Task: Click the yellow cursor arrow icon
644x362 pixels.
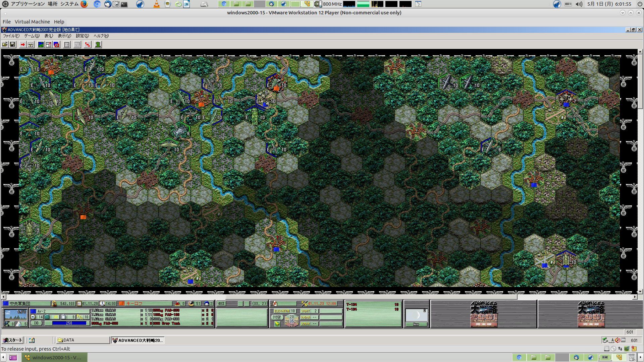Action: point(277,324)
